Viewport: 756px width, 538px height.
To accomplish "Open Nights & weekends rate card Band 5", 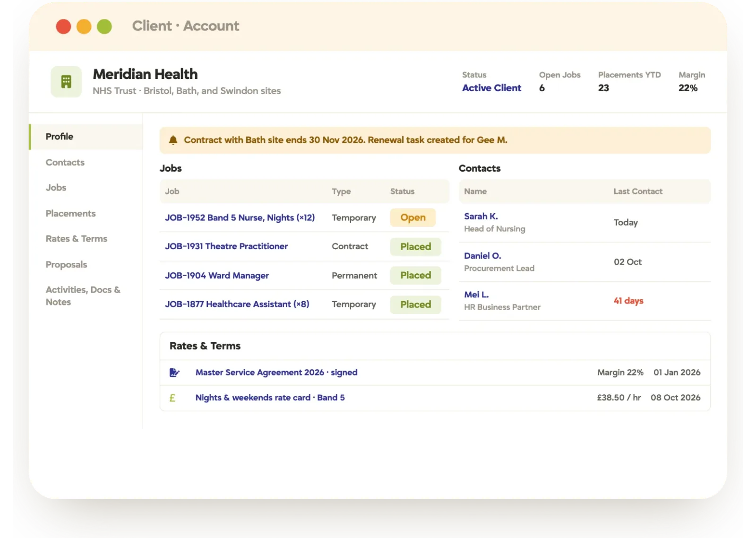I will tap(270, 398).
